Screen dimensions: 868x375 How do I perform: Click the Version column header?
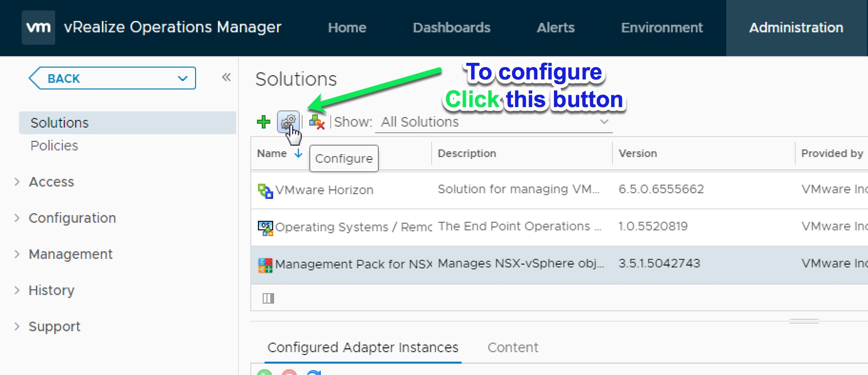tap(638, 153)
